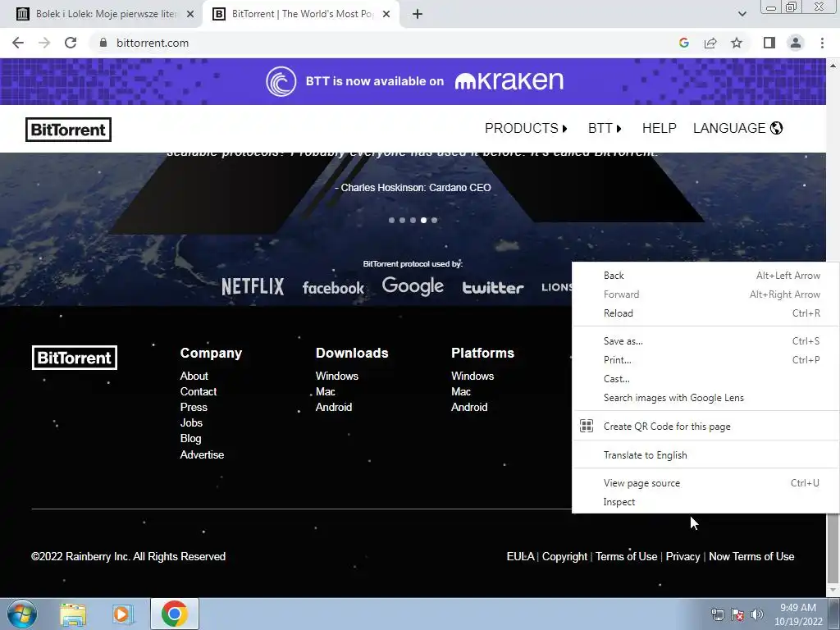Click the Google icon in address bar
This screenshot has width=840, height=630.
point(683,43)
